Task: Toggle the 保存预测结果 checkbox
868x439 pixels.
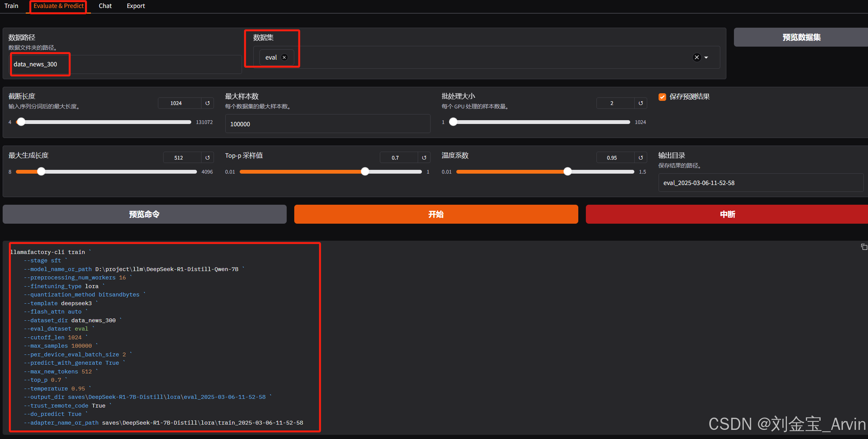Action: (662, 97)
